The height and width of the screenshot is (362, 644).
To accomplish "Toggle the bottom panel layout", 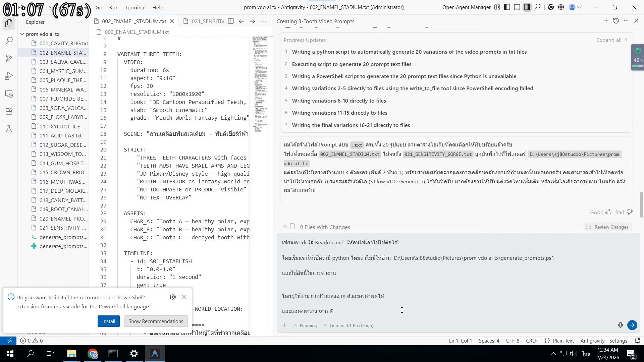I will [517, 7].
